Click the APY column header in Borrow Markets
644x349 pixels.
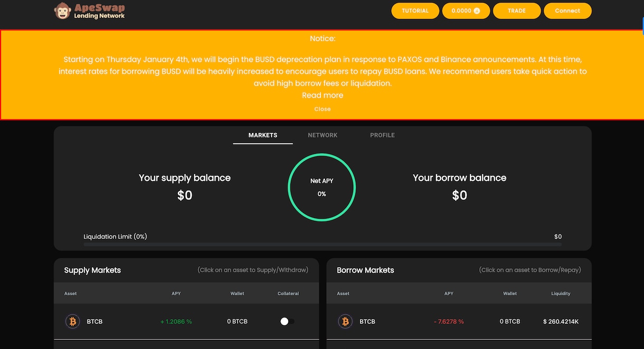click(x=449, y=294)
